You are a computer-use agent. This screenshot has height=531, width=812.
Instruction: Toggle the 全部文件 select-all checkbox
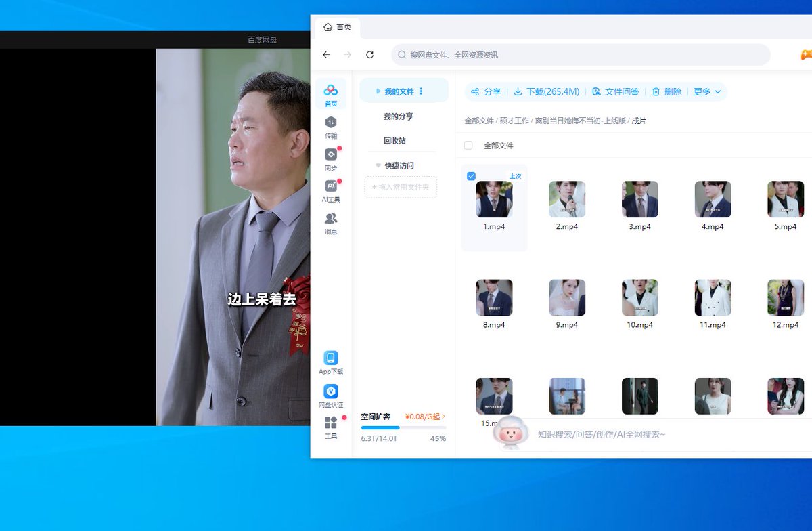click(468, 146)
